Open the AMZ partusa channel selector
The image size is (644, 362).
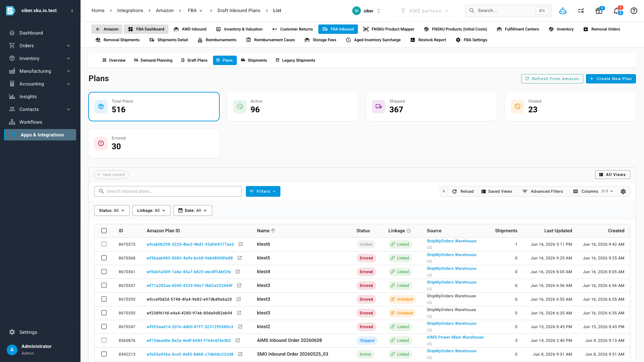pyautogui.click(x=425, y=11)
